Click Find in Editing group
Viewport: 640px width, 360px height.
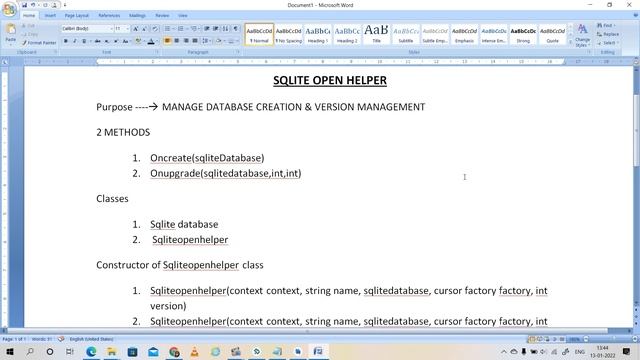pyautogui.click(x=606, y=25)
